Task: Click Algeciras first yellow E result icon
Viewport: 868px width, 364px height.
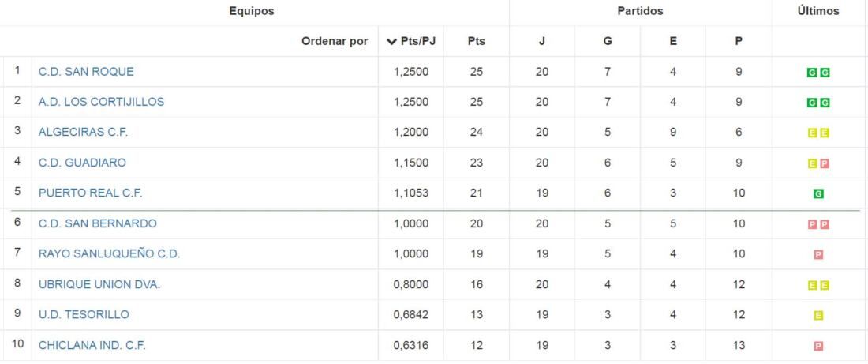Action: point(812,133)
